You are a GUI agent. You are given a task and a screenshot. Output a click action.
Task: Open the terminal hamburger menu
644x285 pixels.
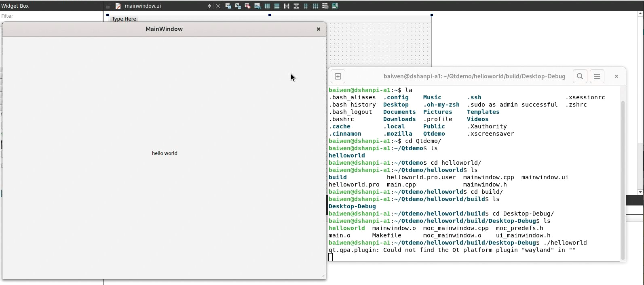coord(597,76)
